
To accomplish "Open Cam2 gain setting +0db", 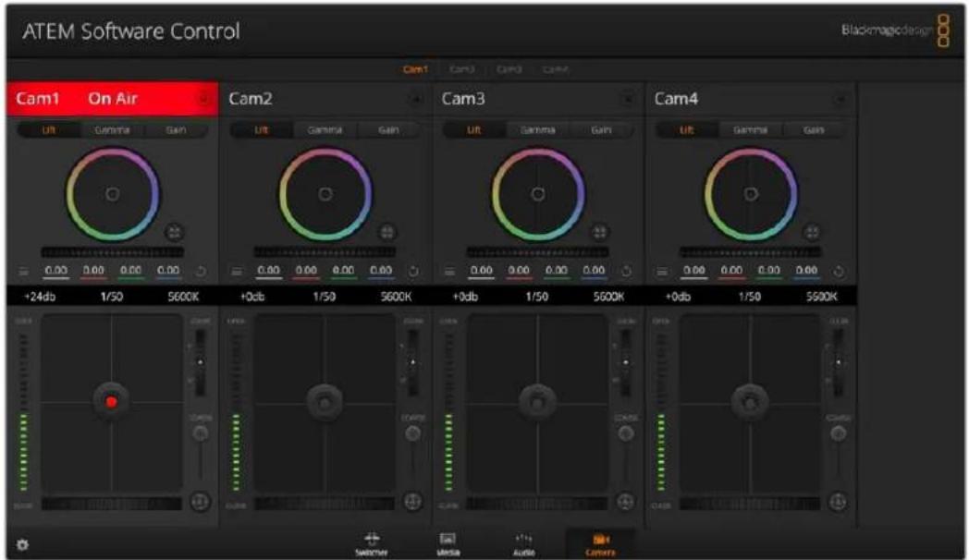I will click(x=252, y=297).
